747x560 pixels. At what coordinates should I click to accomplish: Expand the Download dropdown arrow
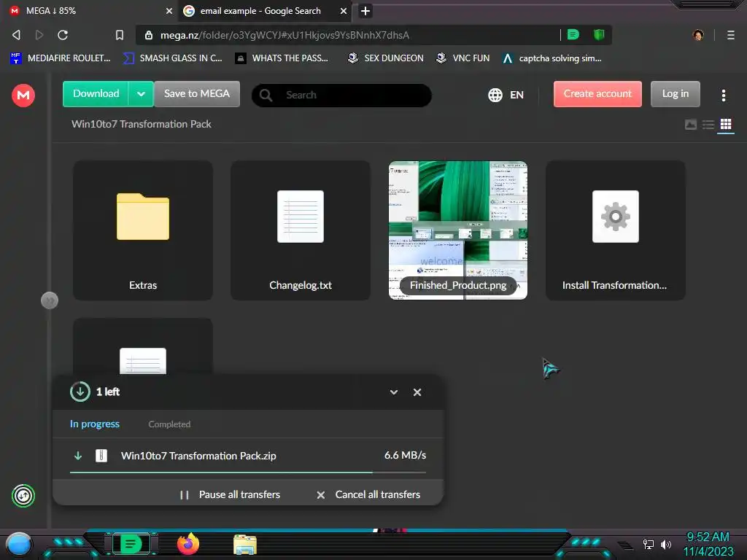tap(141, 94)
